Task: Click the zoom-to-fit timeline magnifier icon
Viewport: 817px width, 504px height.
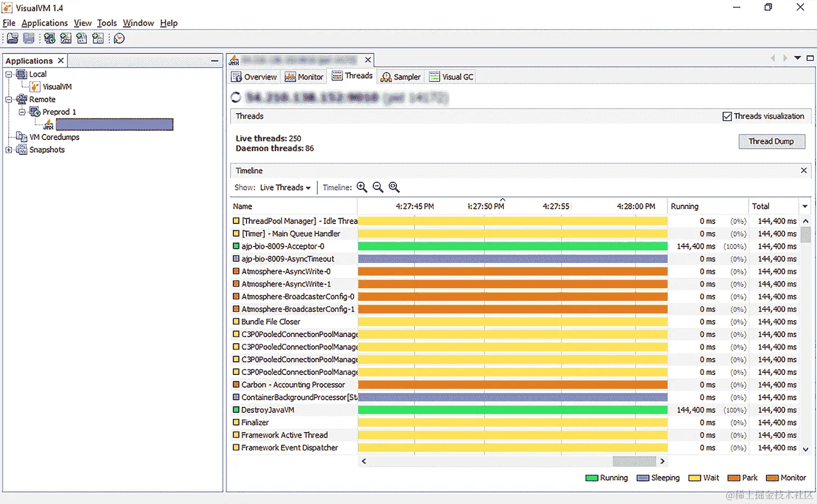Action: click(394, 187)
